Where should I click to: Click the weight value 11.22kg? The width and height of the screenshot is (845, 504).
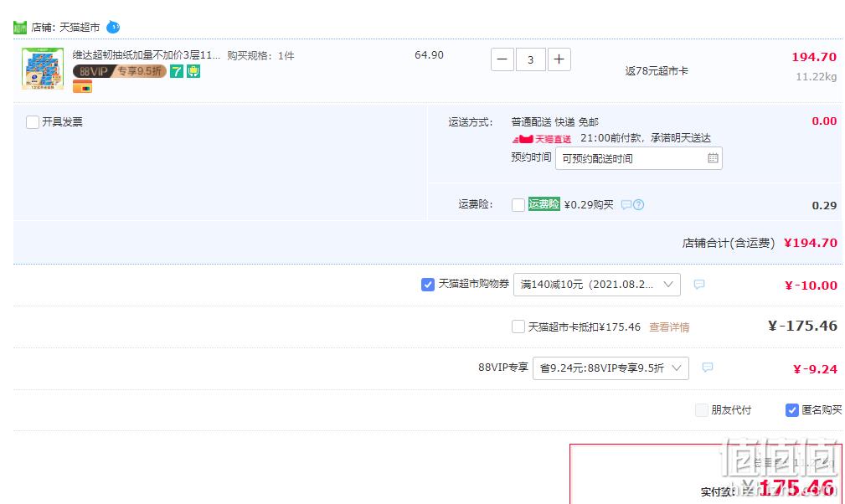pyautogui.click(x=816, y=76)
